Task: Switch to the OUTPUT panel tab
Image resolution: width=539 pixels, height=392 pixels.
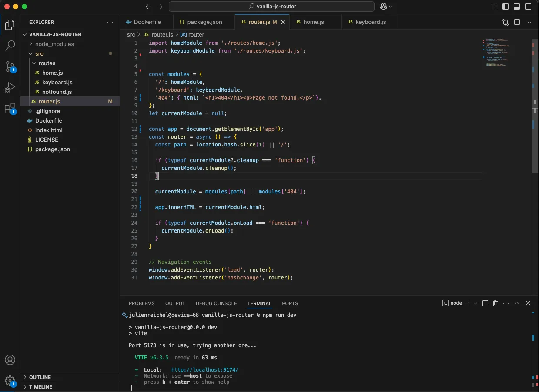Action: pos(175,303)
